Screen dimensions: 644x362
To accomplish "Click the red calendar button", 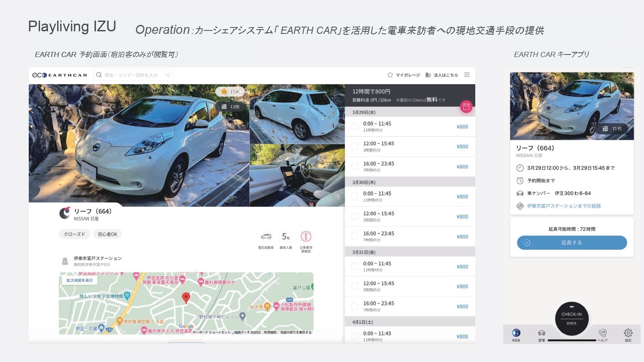I will pyautogui.click(x=466, y=107).
